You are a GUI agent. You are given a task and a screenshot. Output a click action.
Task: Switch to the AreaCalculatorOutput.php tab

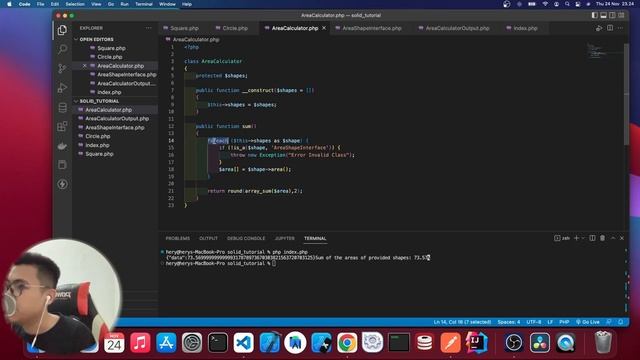coord(457,28)
